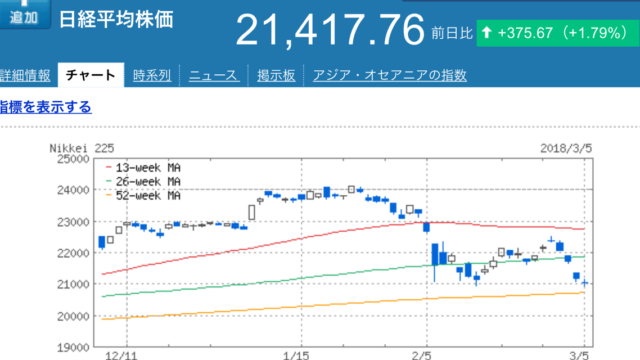Click the 前日比 label

pos(452,33)
